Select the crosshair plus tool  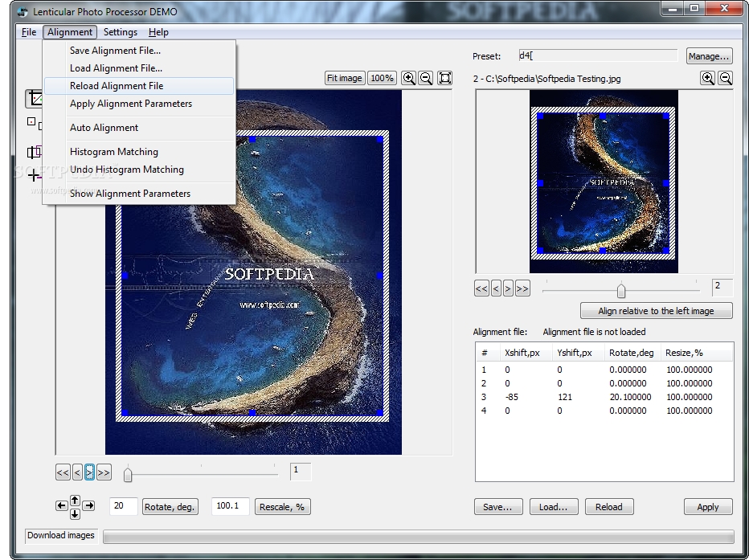point(34,176)
